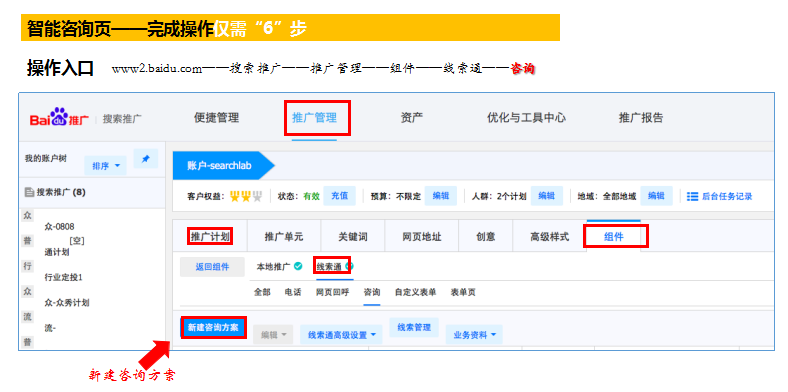Viewport: 788px width, 392px height.
Task: Pin the account tree with the pin icon
Action: tap(146, 159)
